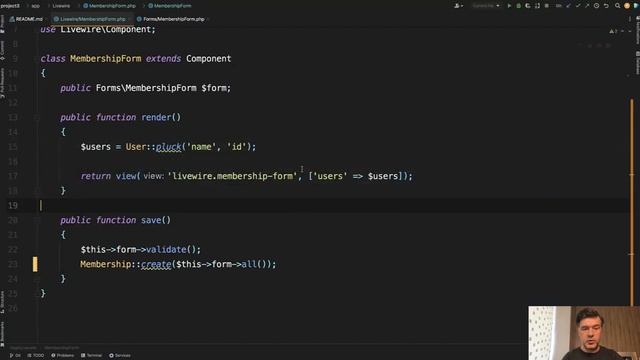Click the Show History clock icon
The width and height of the screenshot is (640, 360).
tap(597, 6)
